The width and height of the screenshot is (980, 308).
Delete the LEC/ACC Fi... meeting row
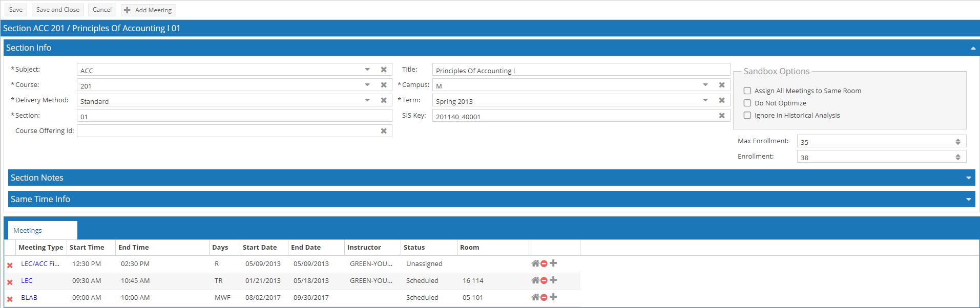point(10,266)
